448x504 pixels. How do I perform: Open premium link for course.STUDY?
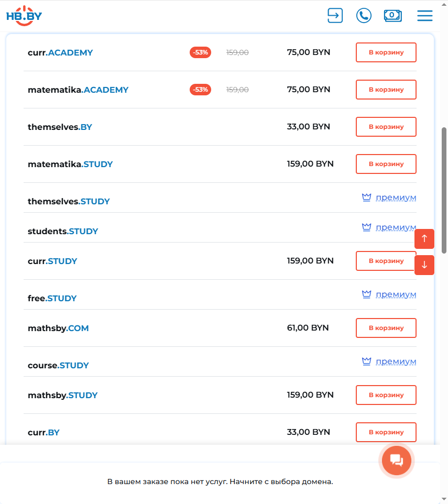[x=396, y=361]
